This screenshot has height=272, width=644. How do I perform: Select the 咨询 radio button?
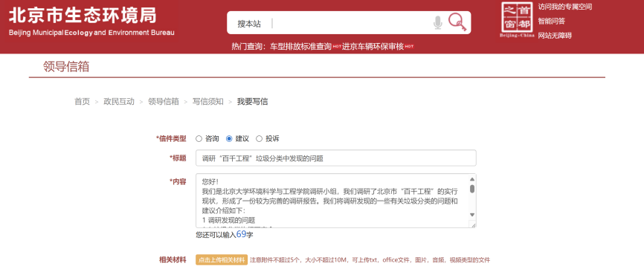(199, 139)
